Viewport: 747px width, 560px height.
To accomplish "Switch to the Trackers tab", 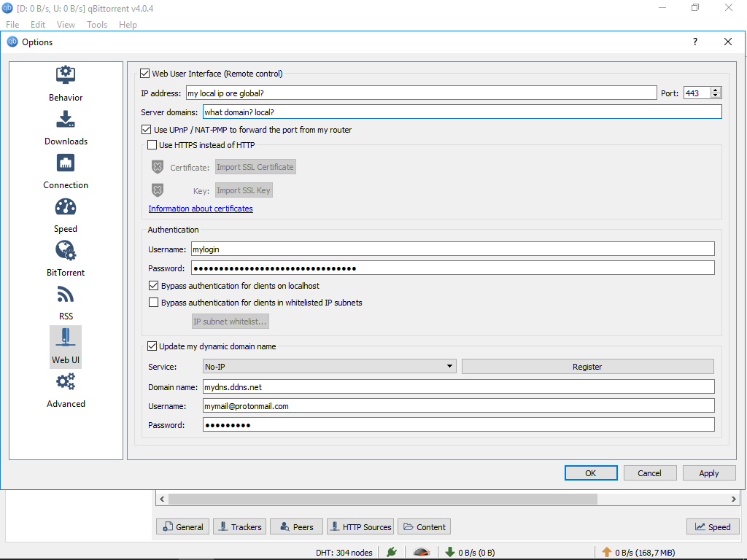I will [240, 526].
